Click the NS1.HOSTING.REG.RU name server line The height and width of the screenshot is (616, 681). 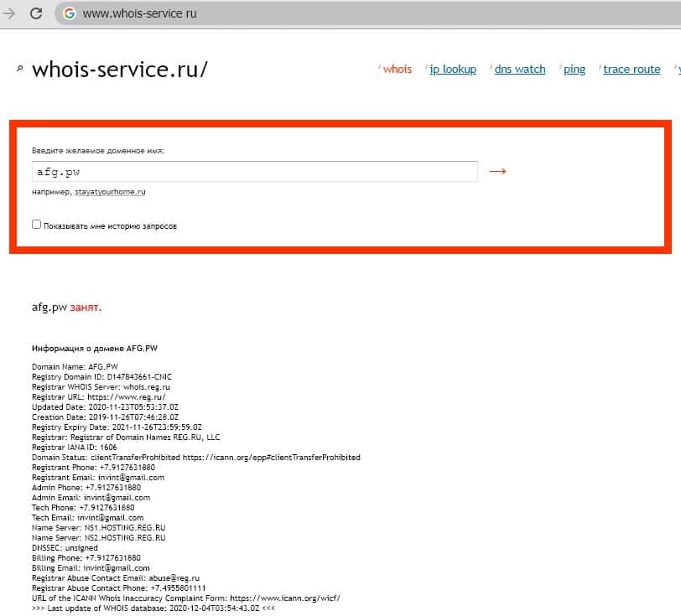(99, 528)
